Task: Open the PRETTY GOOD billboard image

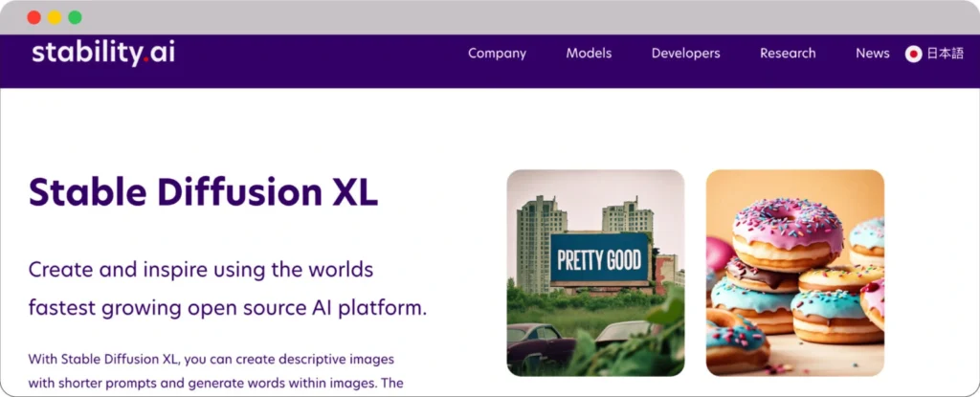Action: (x=595, y=273)
